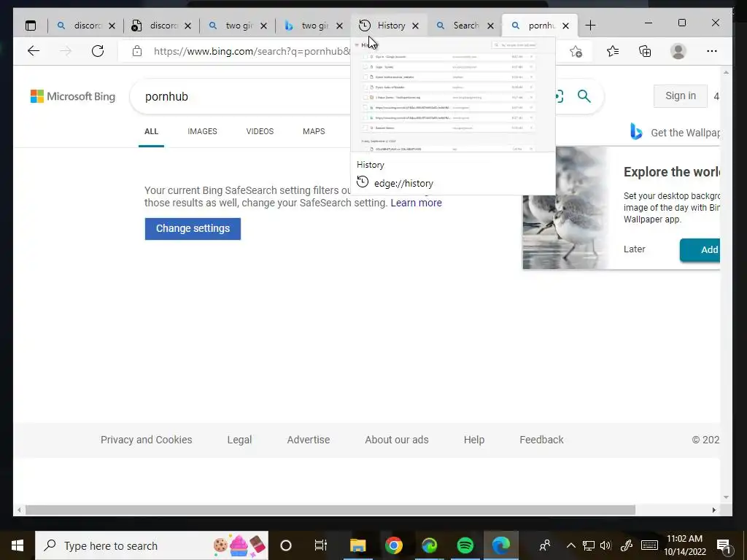The width and height of the screenshot is (747, 560).
Task: Select the IMAGES results tab
Action: pos(202,131)
